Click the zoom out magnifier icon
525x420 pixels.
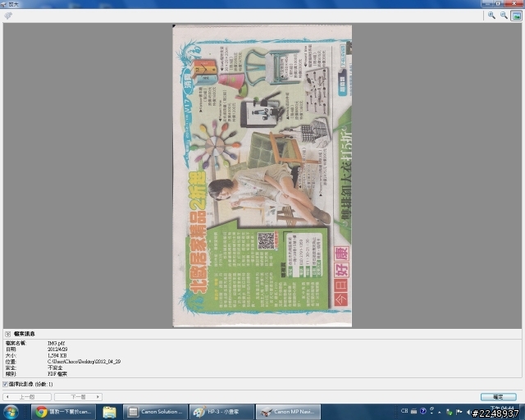(x=504, y=16)
